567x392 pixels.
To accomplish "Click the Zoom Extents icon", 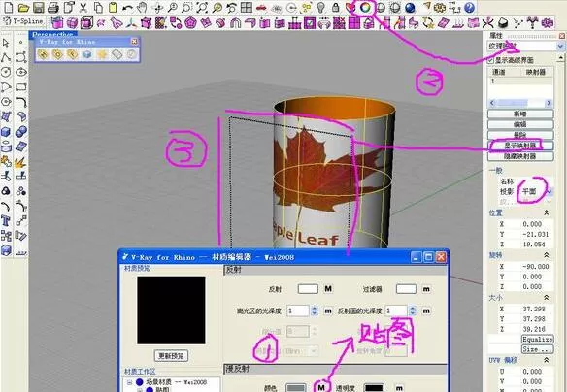I will [202, 7].
